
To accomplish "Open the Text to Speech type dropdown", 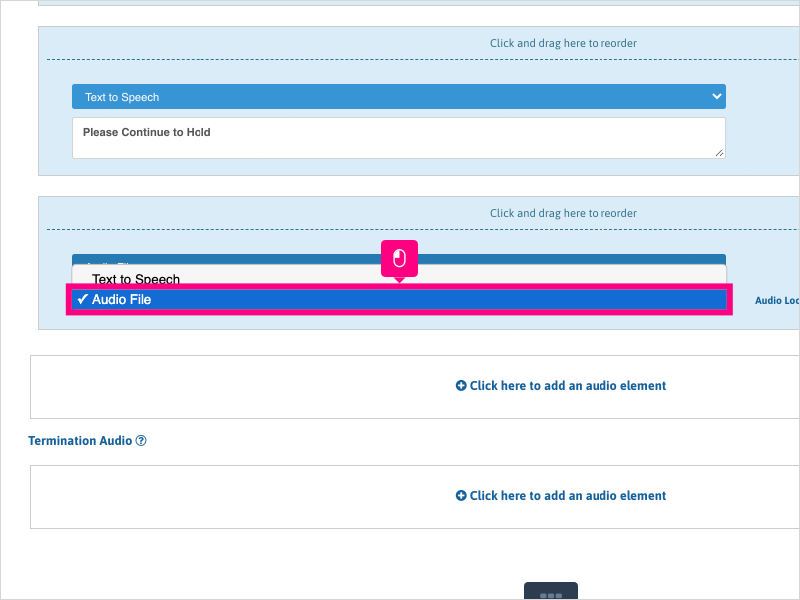I will point(398,96).
